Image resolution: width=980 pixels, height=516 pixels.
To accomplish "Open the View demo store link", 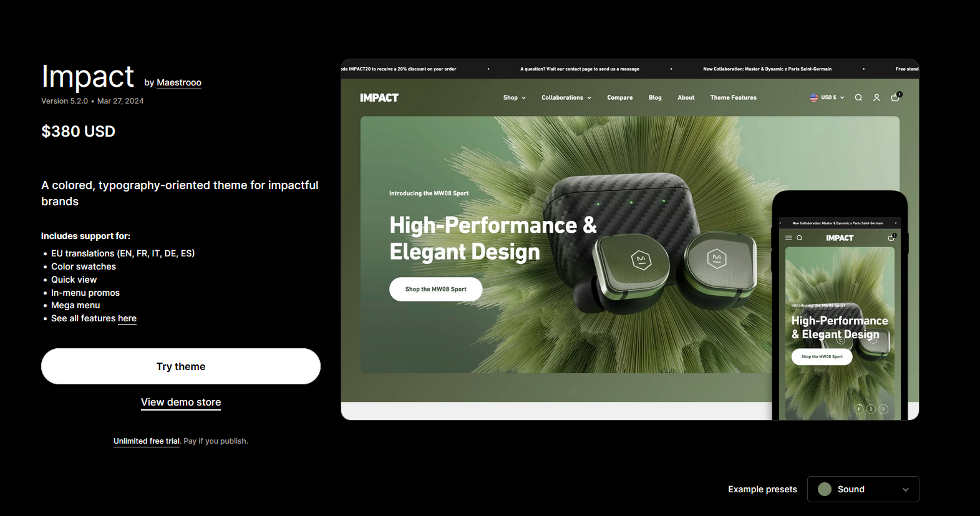I will [181, 402].
